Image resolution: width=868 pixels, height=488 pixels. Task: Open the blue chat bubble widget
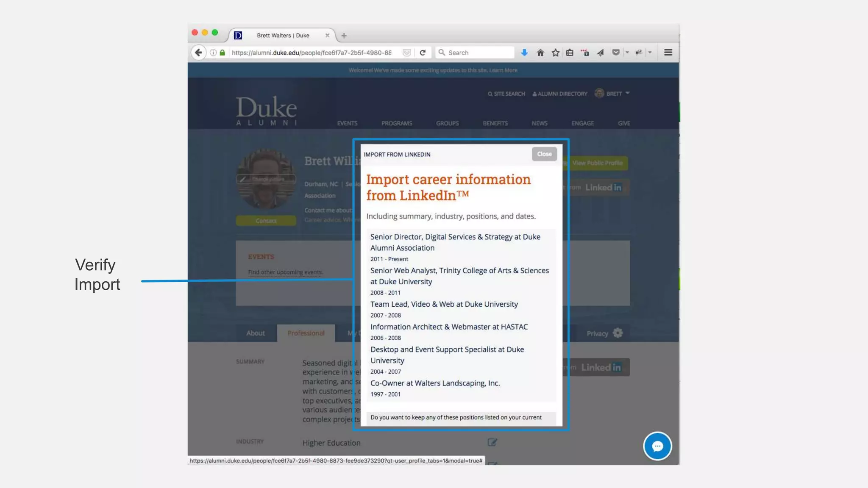(x=657, y=446)
